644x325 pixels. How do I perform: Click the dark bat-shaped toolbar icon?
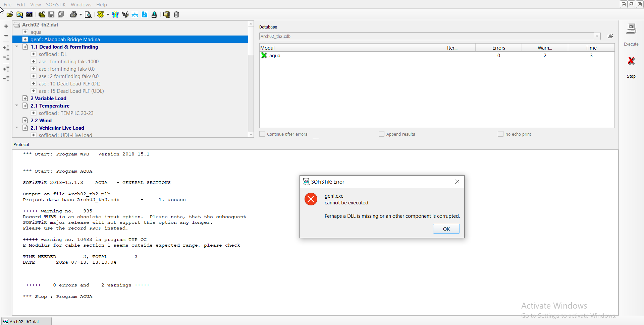pos(125,14)
